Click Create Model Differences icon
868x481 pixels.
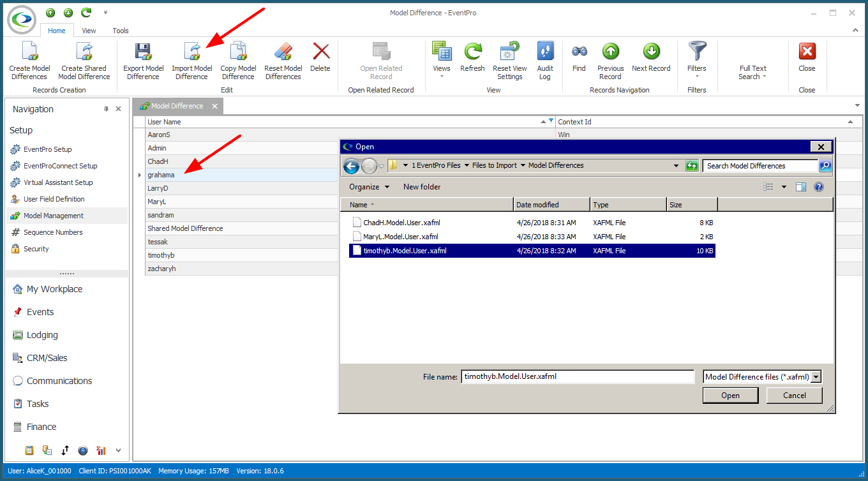(x=29, y=52)
